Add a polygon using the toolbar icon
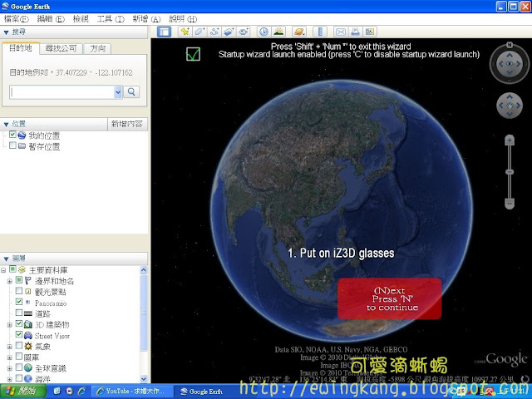The width and height of the screenshot is (532, 399). [199, 32]
